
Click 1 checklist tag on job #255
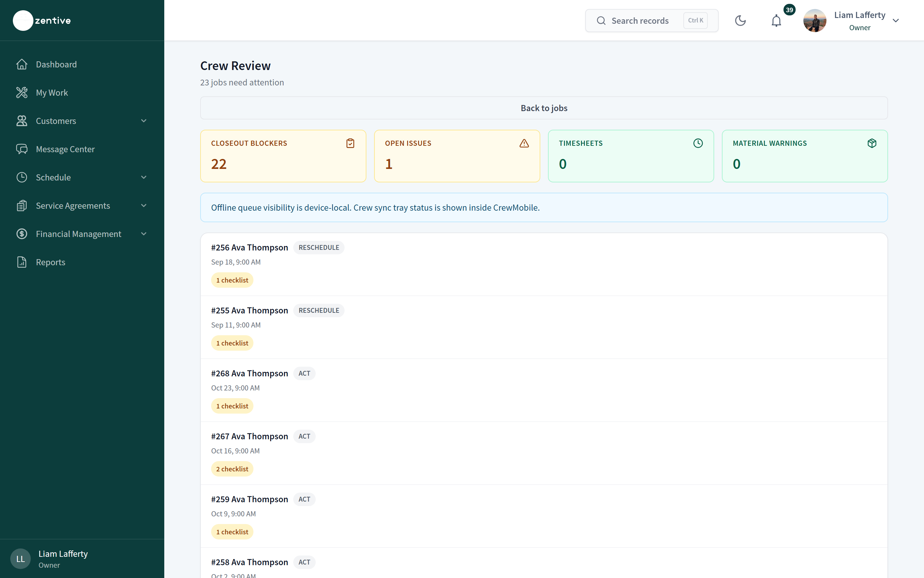point(232,343)
